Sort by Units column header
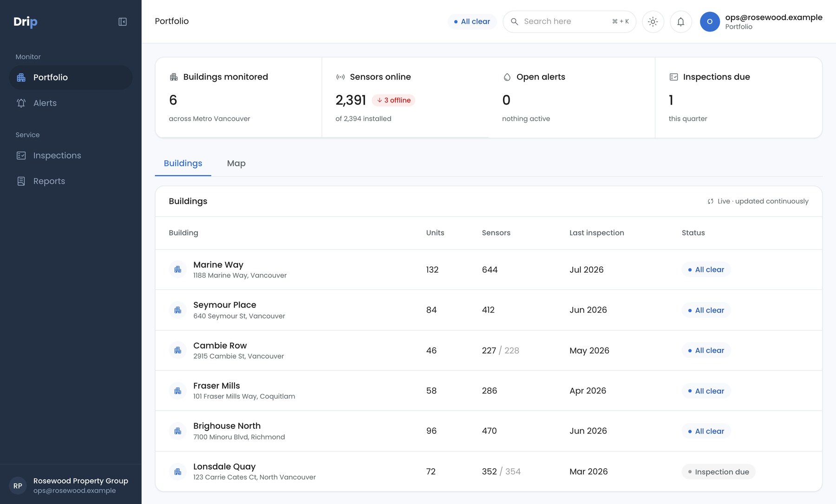 (435, 233)
